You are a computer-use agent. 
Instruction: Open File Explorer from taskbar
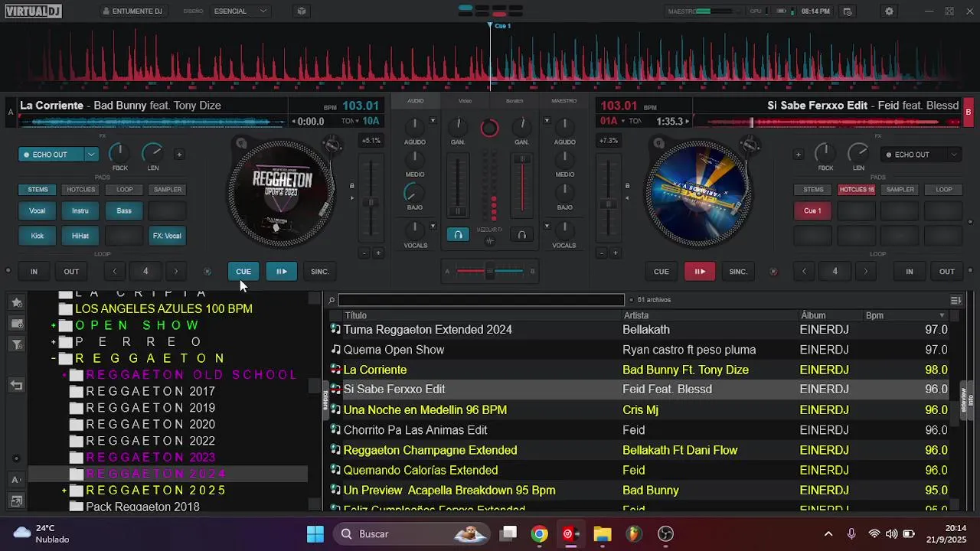pyautogui.click(x=603, y=534)
